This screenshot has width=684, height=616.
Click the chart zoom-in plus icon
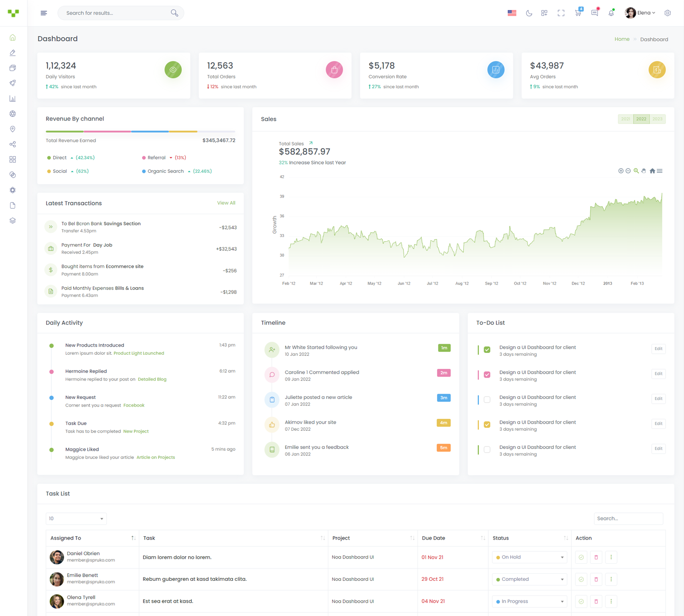coord(621,171)
